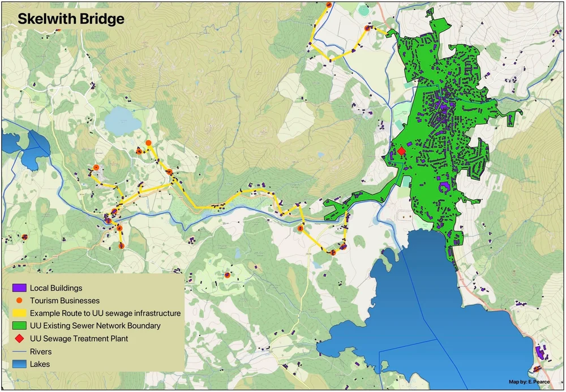Viewport: 566px width, 392px height.
Task: Click the 'Lakes' legend label
Action: coord(40,364)
